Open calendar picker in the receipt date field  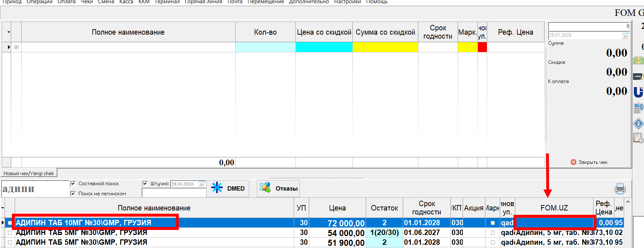click(626, 36)
